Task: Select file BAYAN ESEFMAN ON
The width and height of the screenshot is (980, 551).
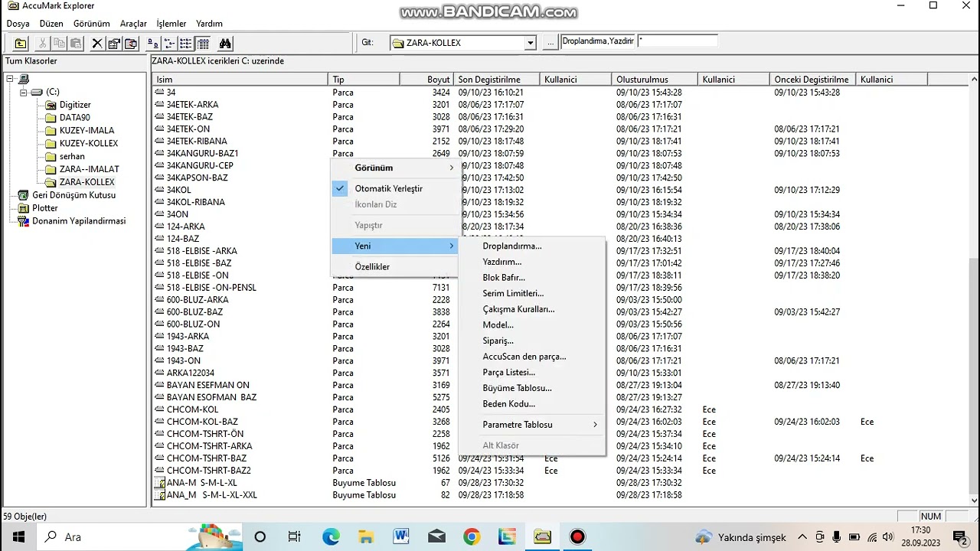Action: (207, 385)
